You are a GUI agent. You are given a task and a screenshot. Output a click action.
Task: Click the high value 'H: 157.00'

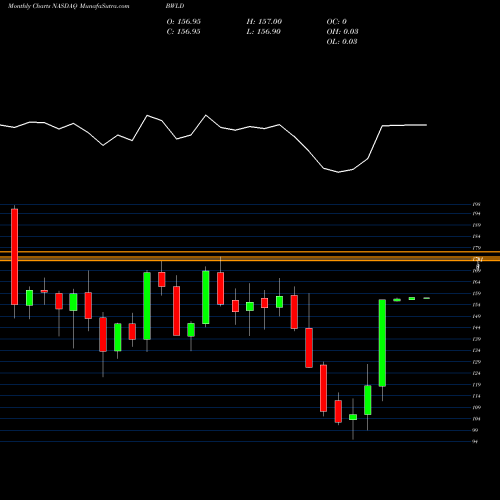coord(264,21)
